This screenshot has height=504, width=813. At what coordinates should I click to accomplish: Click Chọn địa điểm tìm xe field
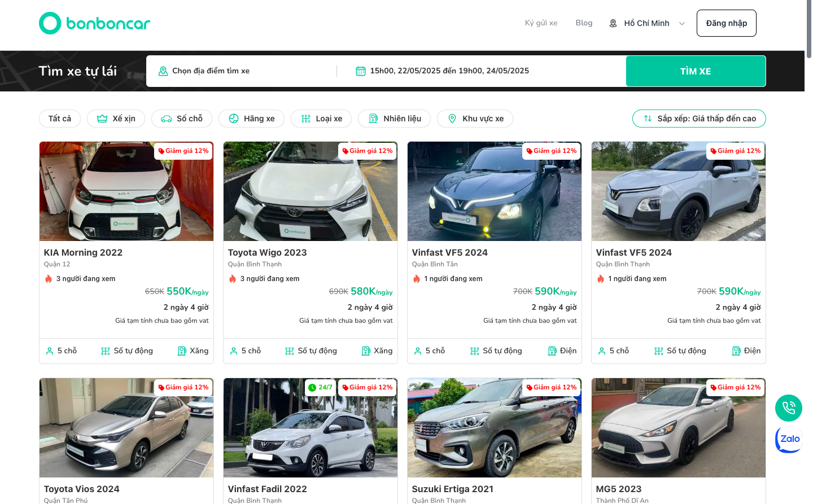[242, 71]
